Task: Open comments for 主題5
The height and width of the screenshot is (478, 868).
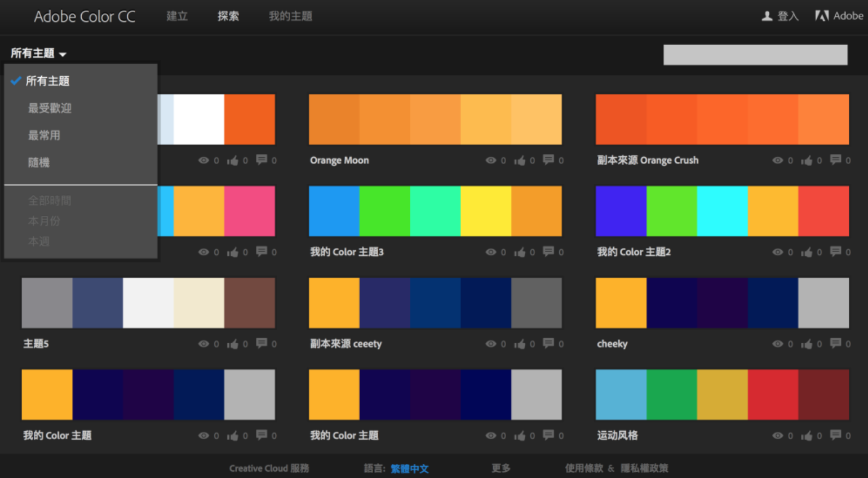Action: (262, 344)
